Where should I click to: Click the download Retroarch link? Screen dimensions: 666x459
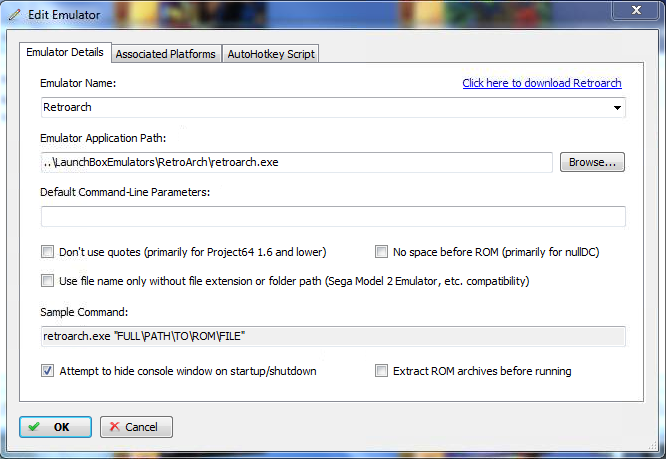click(542, 83)
